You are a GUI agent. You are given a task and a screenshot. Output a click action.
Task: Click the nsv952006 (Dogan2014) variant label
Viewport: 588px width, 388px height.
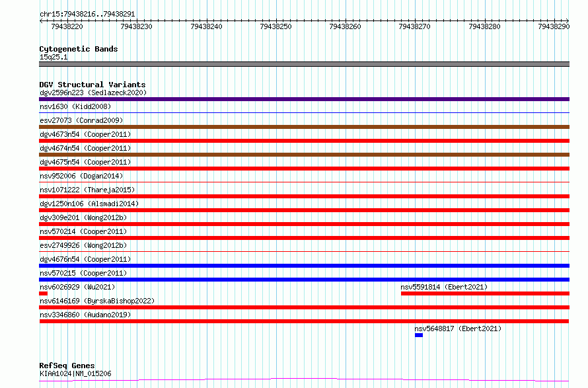(81, 176)
